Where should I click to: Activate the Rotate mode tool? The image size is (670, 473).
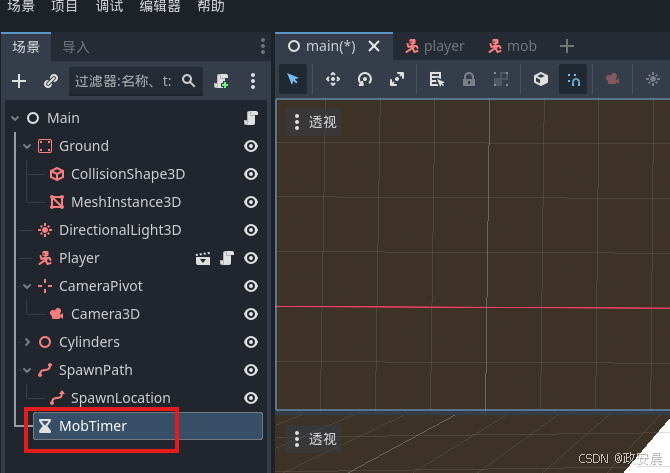[364, 79]
